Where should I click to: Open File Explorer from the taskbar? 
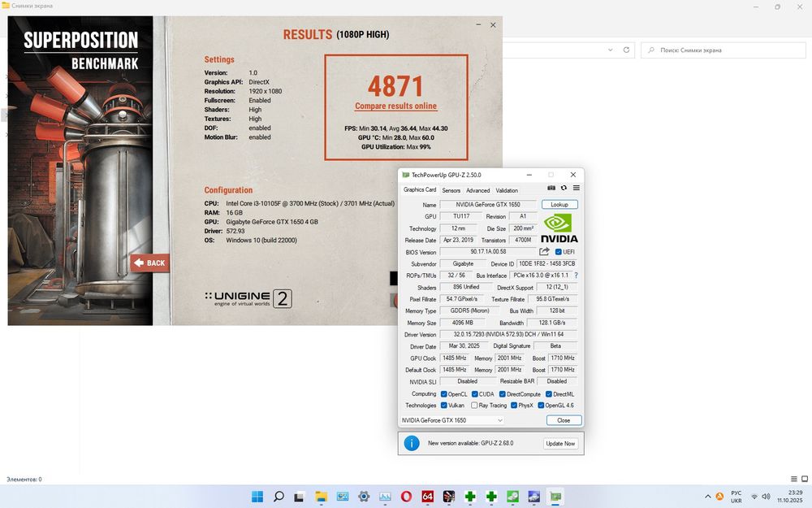321,497
